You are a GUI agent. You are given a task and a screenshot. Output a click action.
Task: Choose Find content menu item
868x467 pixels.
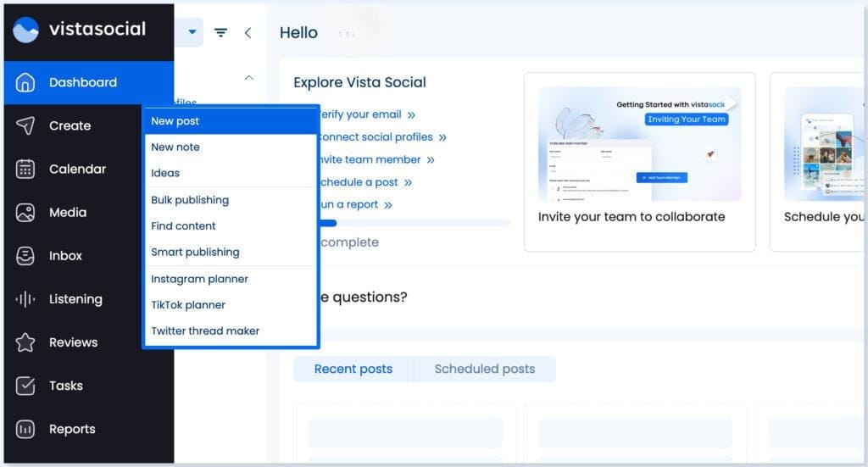(231, 225)
